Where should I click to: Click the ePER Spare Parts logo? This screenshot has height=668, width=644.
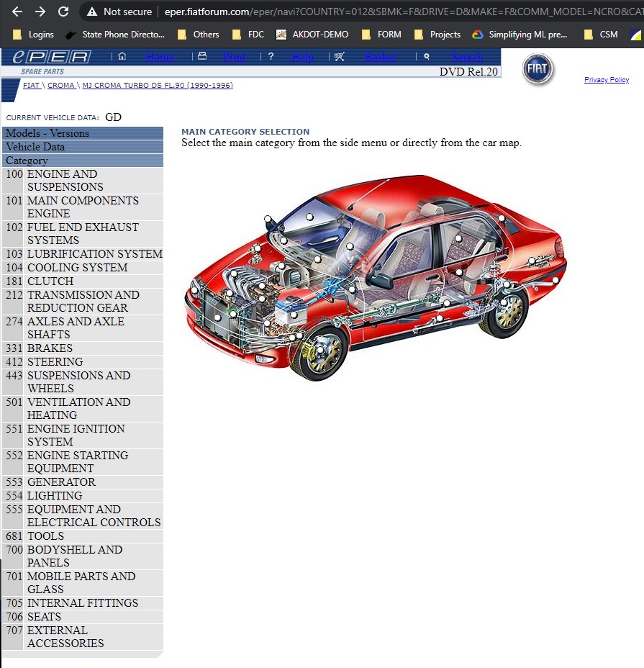[52, 62]
